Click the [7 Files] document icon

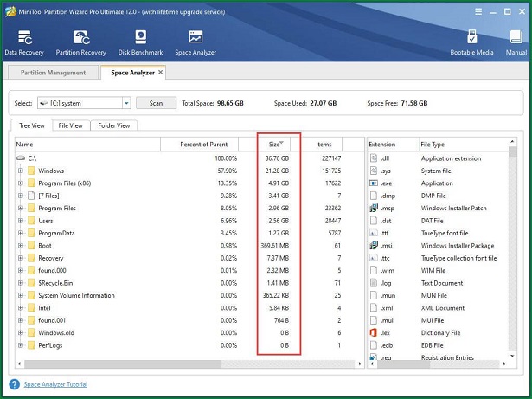click(31, 196)
